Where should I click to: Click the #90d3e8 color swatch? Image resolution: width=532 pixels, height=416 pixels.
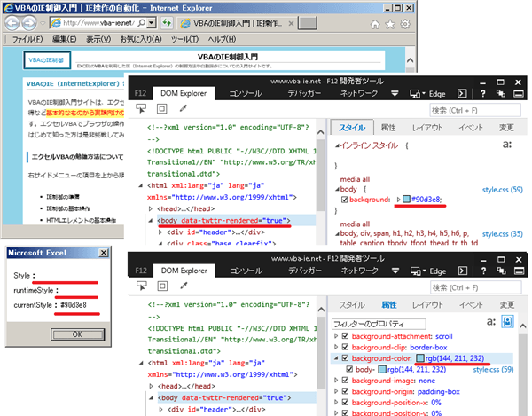(x=406, y=200)
